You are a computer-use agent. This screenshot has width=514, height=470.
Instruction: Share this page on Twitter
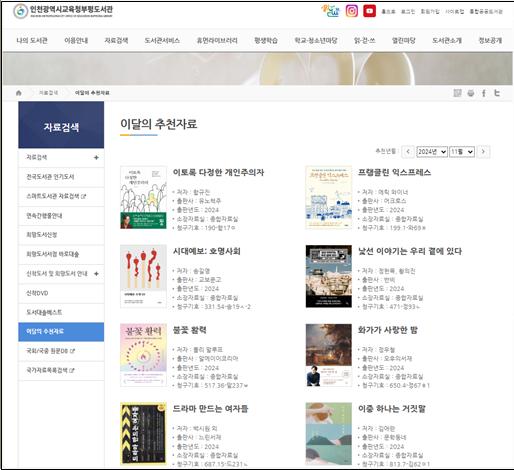[497, 93]
